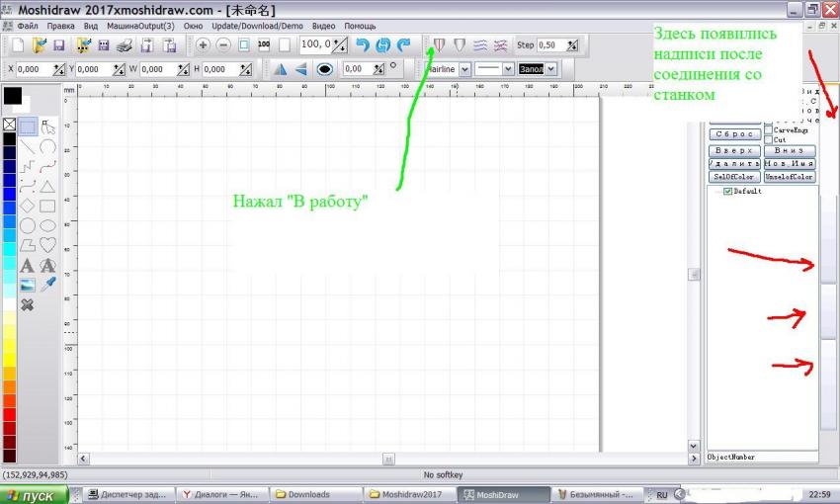Enable the CarveEngs checkbox
Image resolution: width=840 pixels, height=504 pixels.
tap(769, 129)
